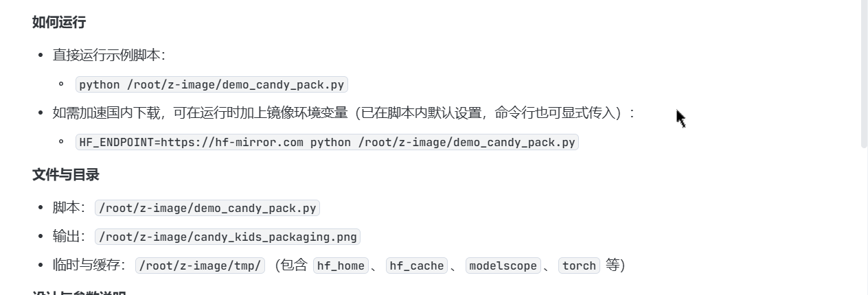Click the candy_kids_packaging.png output path
868x295 pixels.
pos(227,237)
